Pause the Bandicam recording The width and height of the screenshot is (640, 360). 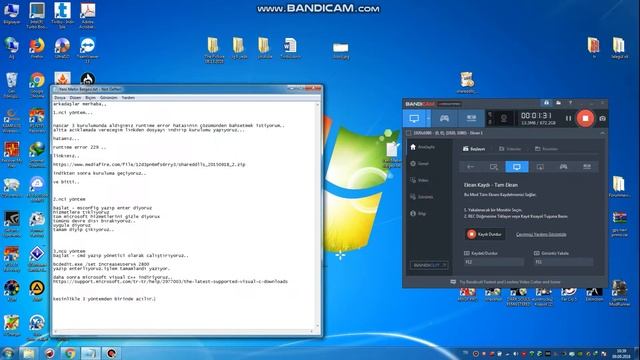click(x=568, y=119)
